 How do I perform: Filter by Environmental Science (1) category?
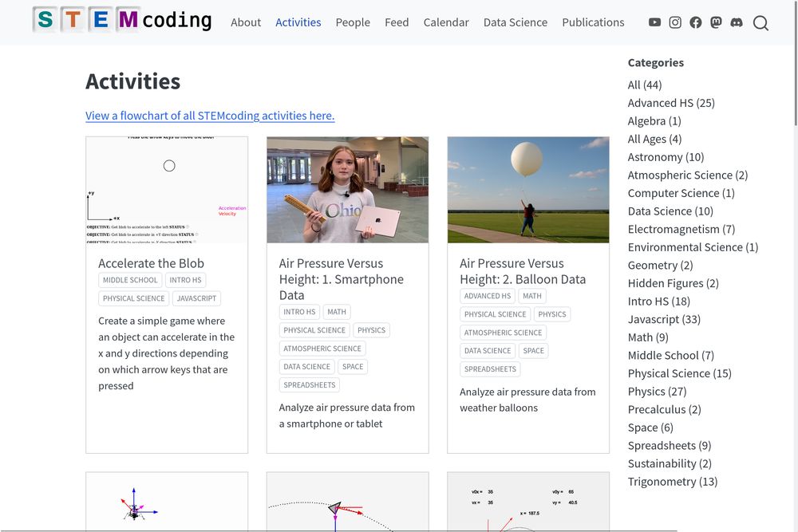pos(693,247)
